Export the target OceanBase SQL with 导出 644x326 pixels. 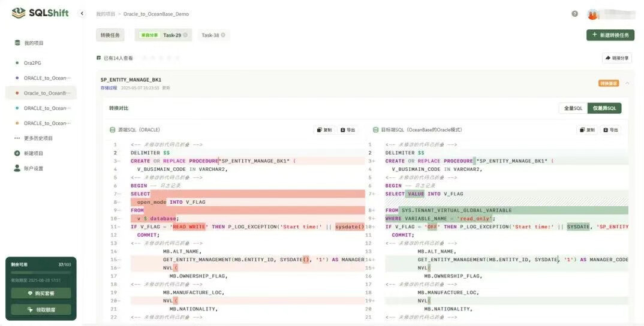point(611,130)
